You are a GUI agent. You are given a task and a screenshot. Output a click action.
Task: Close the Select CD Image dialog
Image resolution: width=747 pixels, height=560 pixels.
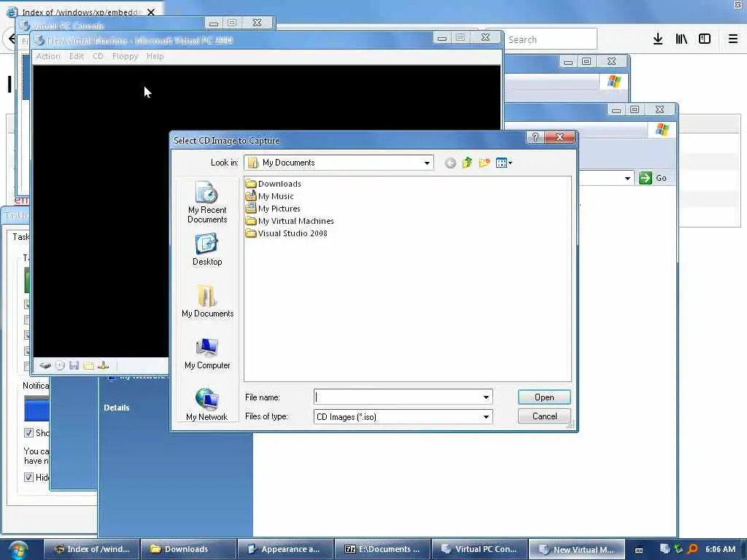click(560, 137)
